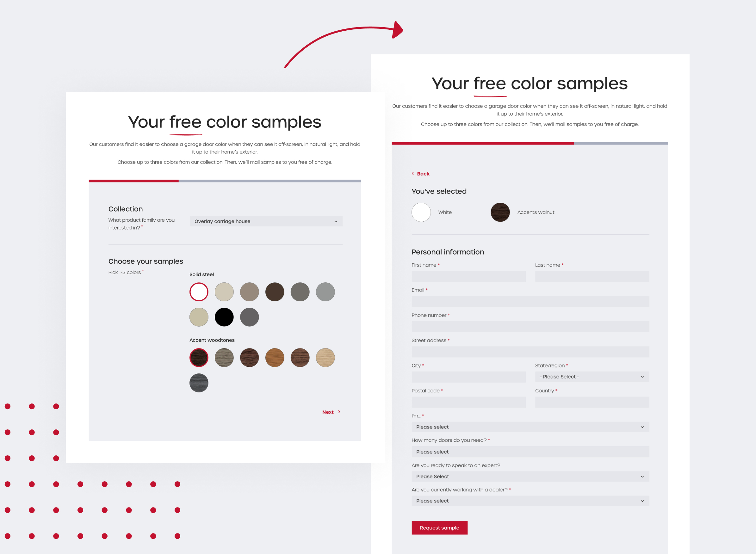Focus the Email input field
This screenshot has height=554, width=756.
click(x=530, y=301)
